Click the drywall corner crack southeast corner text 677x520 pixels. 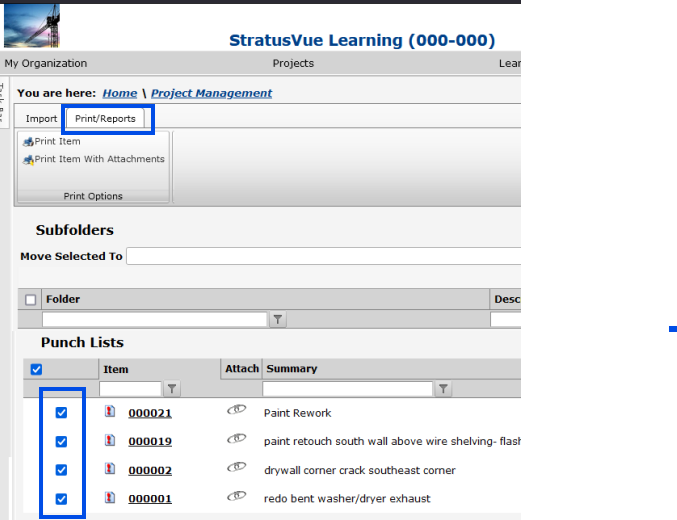360,470
